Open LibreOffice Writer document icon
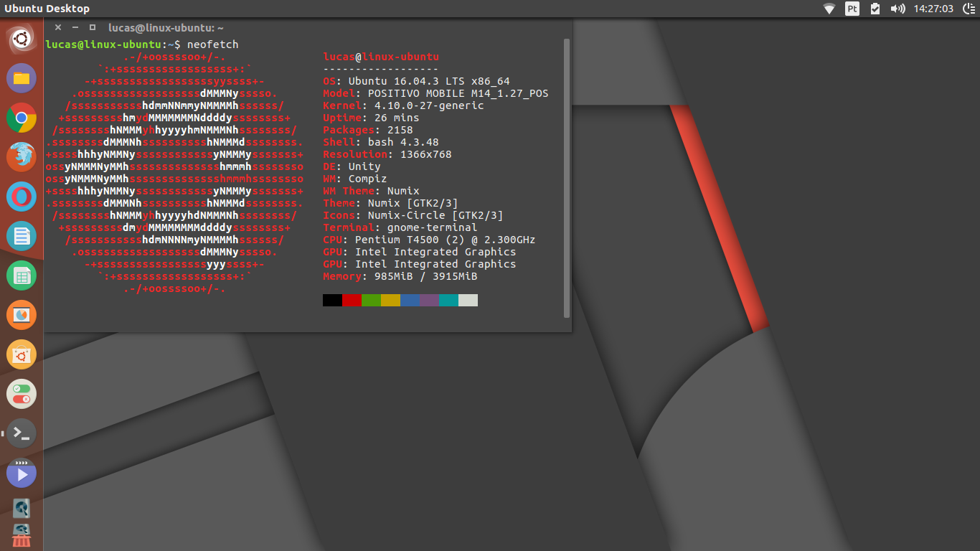The width and height of the screenshot is (980, 551). pos(22,236)
